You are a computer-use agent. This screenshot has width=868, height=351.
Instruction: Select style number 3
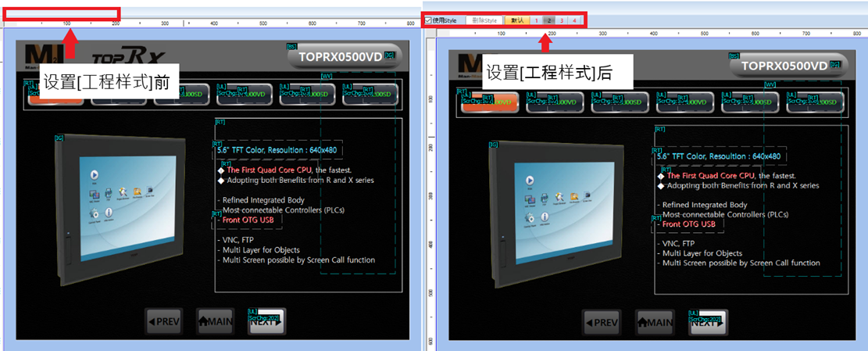(561, 20)
